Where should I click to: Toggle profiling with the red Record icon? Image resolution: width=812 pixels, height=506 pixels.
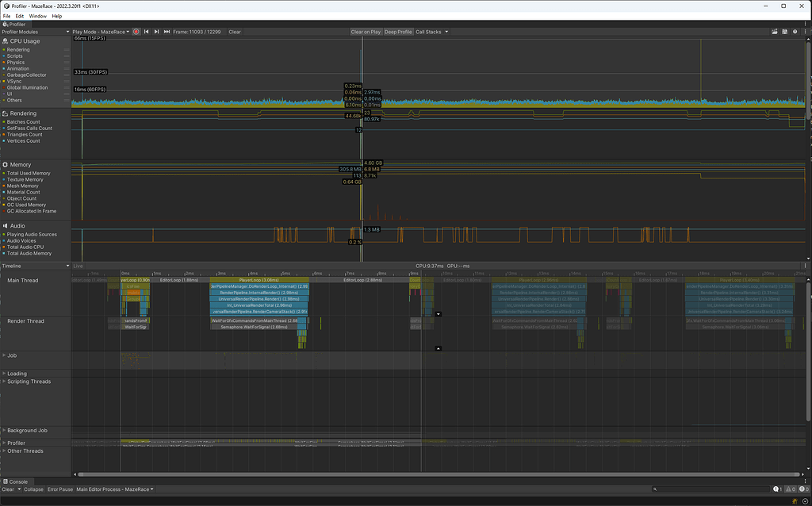pyautogui.click(x=135, y=32)
